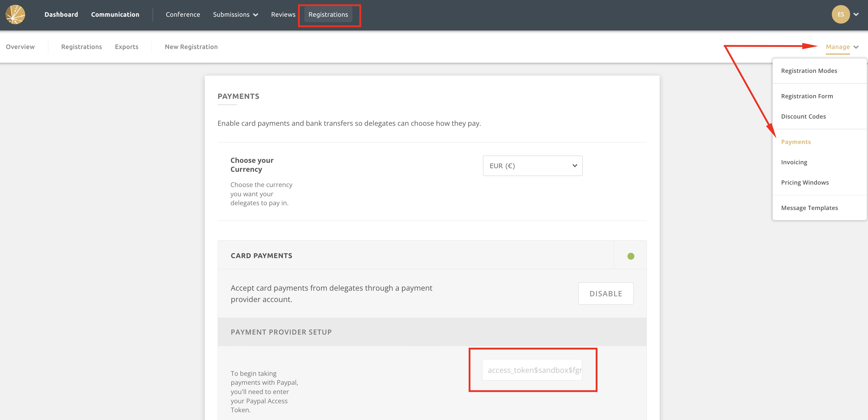Open Discount Codes in Manage menu
The width and height of the screenshot is (868, 420).
point(803,117)
